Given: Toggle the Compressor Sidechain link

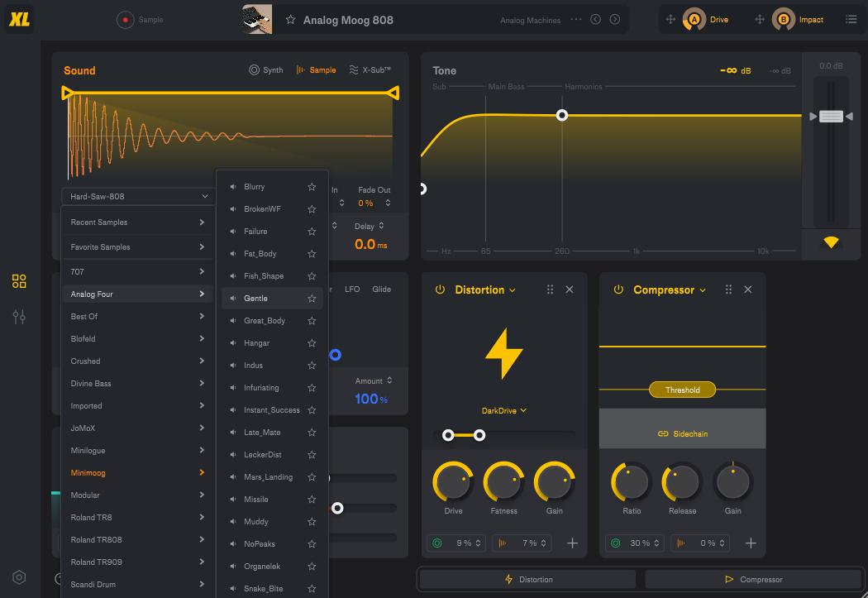Looking at the screenshot, I should coord(683,434).
